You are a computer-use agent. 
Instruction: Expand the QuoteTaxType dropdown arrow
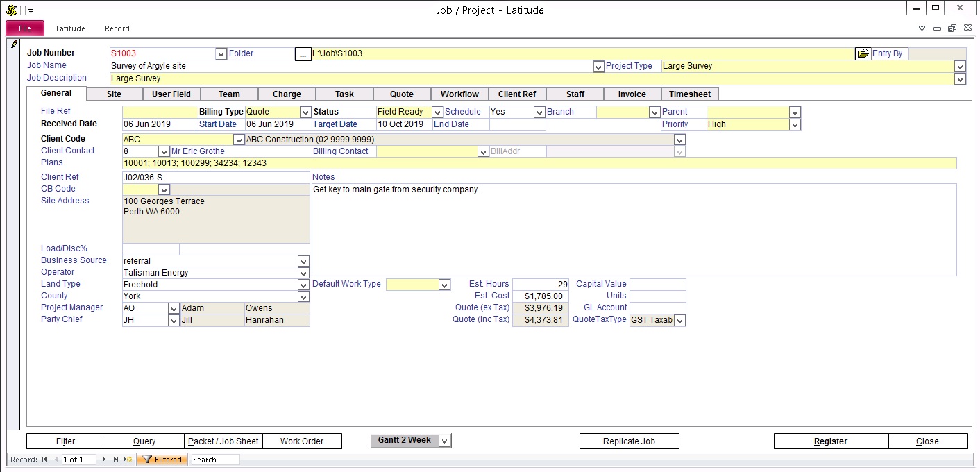679,320
